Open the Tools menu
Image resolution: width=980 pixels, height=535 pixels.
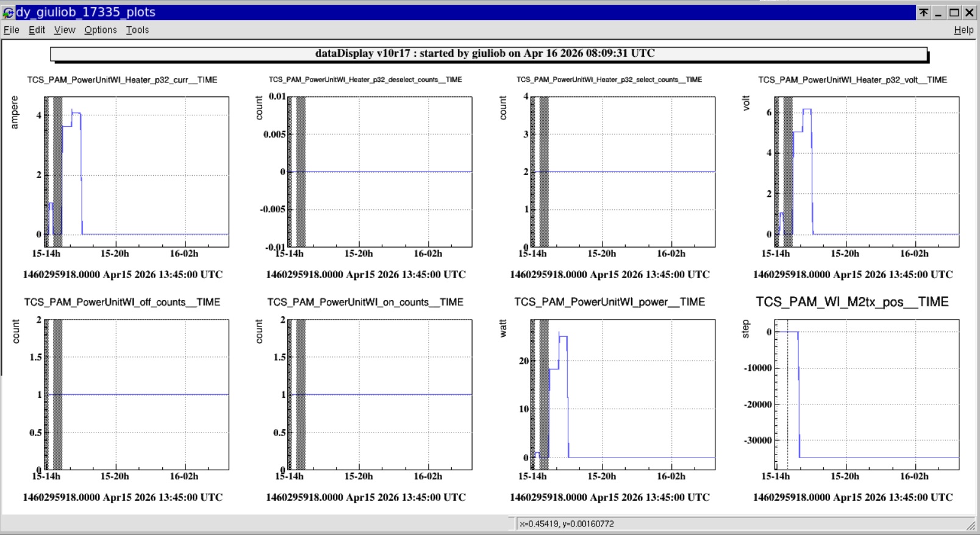click(137, 30)
